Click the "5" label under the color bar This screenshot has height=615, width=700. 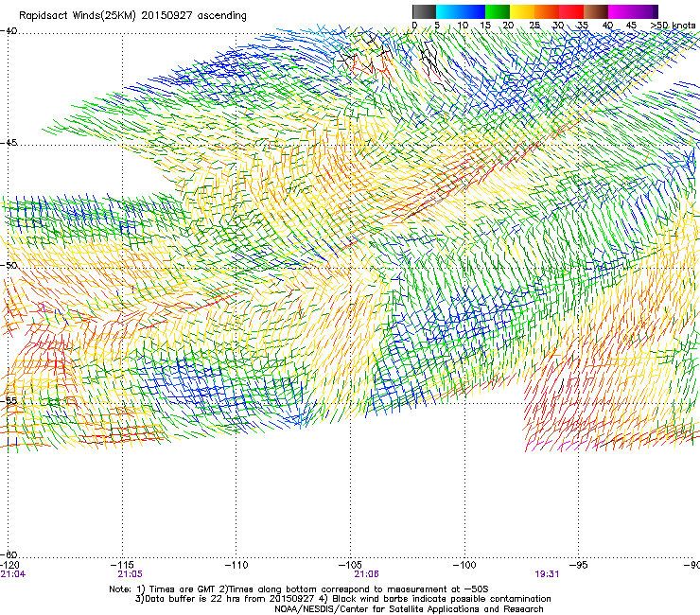click(x=437, y=25)
